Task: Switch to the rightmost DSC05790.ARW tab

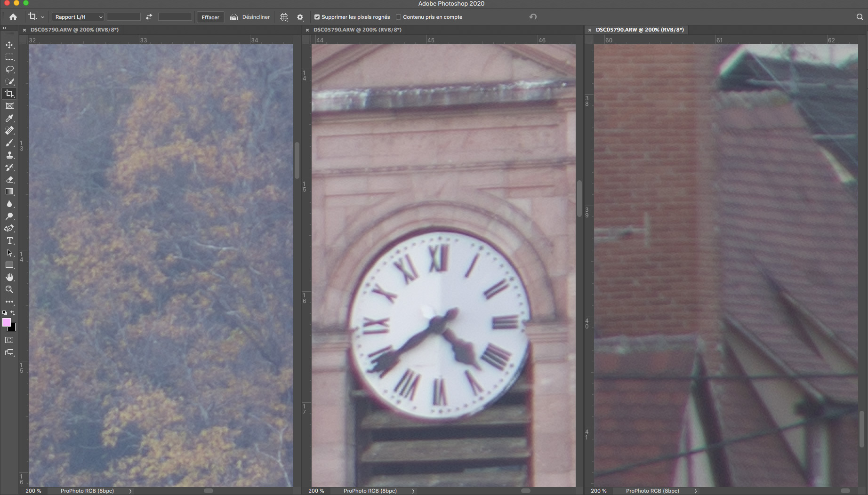Action: point(639,30)
